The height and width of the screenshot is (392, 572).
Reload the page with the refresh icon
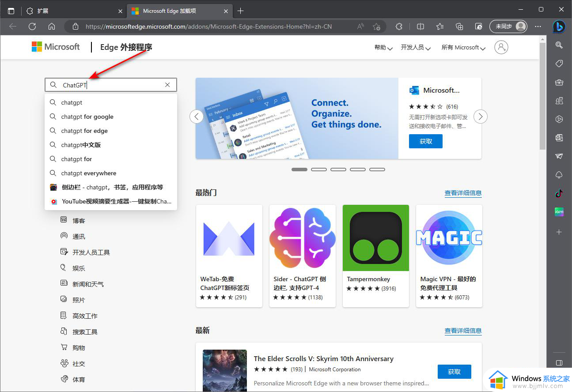pos(32,26)
